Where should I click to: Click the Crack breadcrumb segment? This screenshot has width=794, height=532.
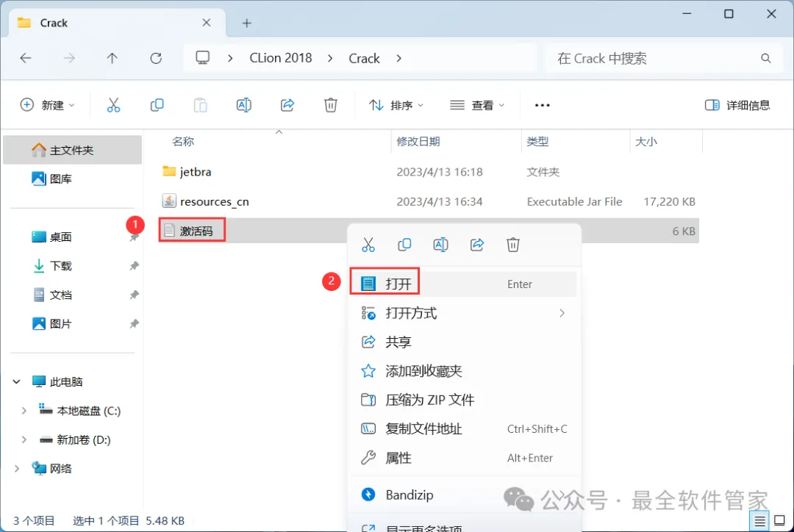364,58
